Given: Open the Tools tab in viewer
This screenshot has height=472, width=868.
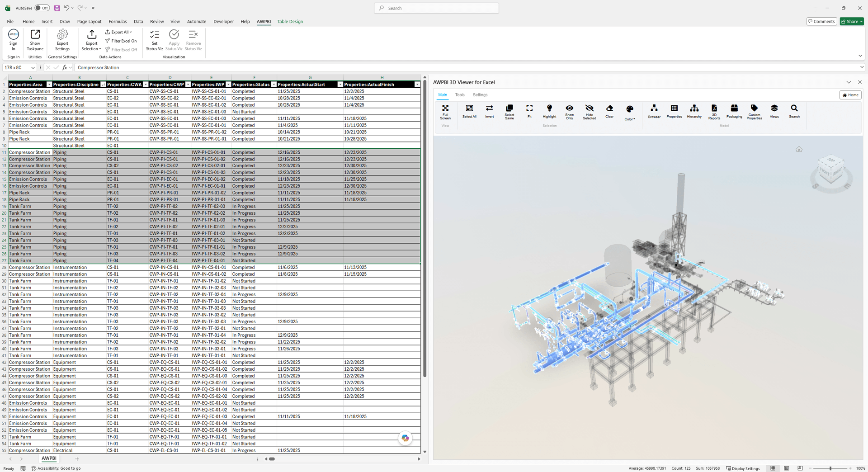Looking at the screenshot, I should [x=460, y=95].
